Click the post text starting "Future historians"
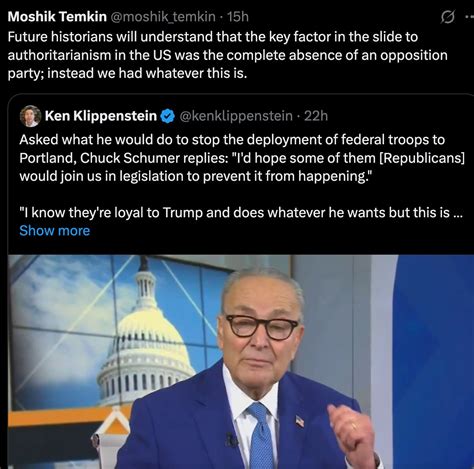 (227, 55)
